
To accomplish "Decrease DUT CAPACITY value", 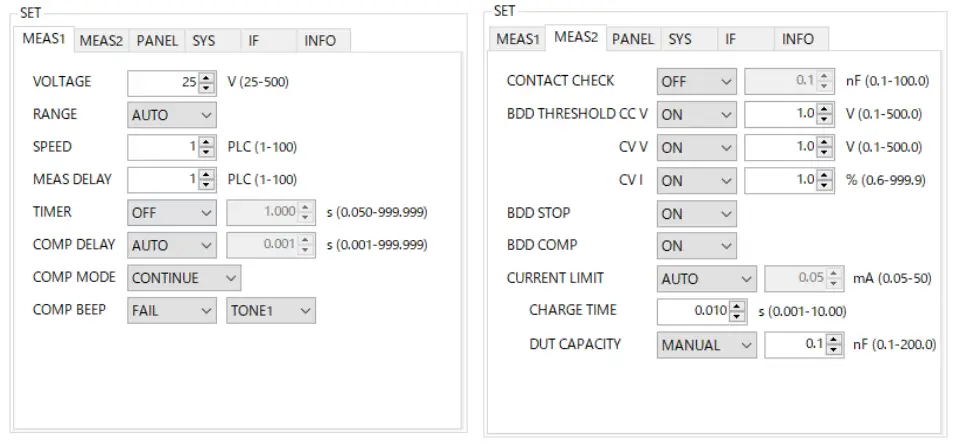I will 838,350.
